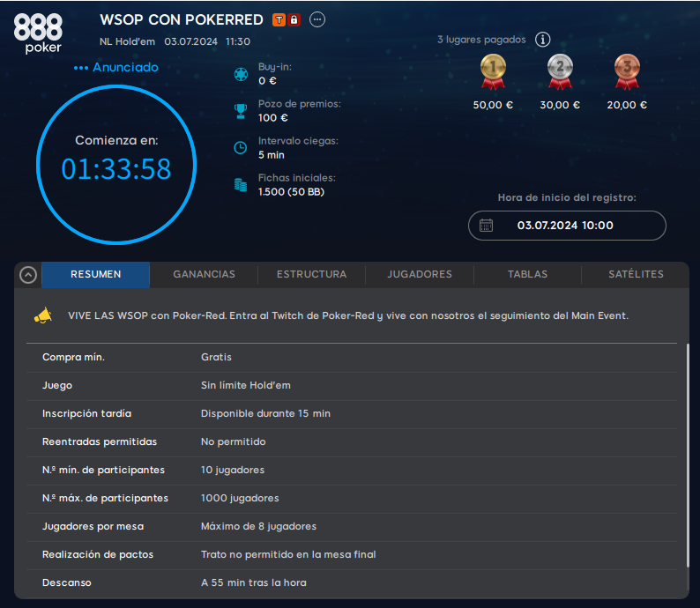Click the Buy-in value 0 €
This screenshot has height=608, width=700.
point(267,81)
